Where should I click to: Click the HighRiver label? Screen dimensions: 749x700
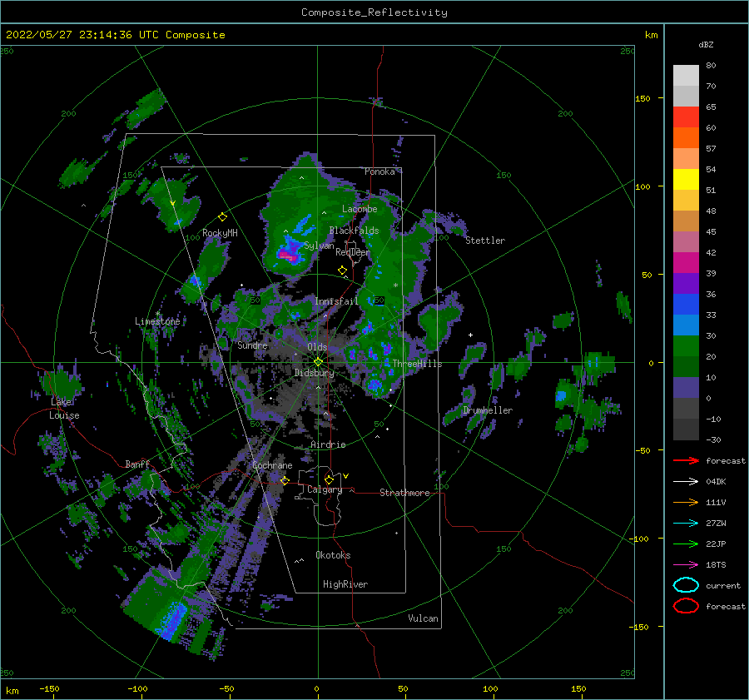[345, 584]
